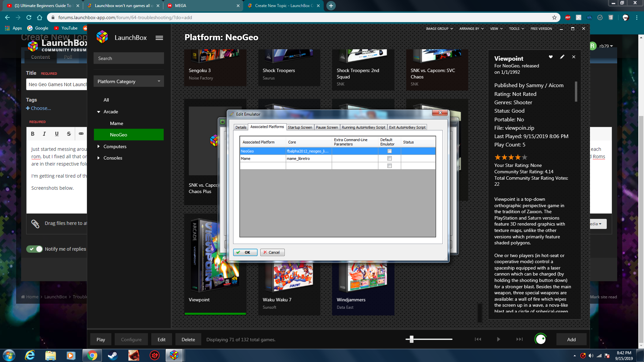Toggle Default Emulator checkbox for NeoGeo
644x362 pixels.
[389, 151]
